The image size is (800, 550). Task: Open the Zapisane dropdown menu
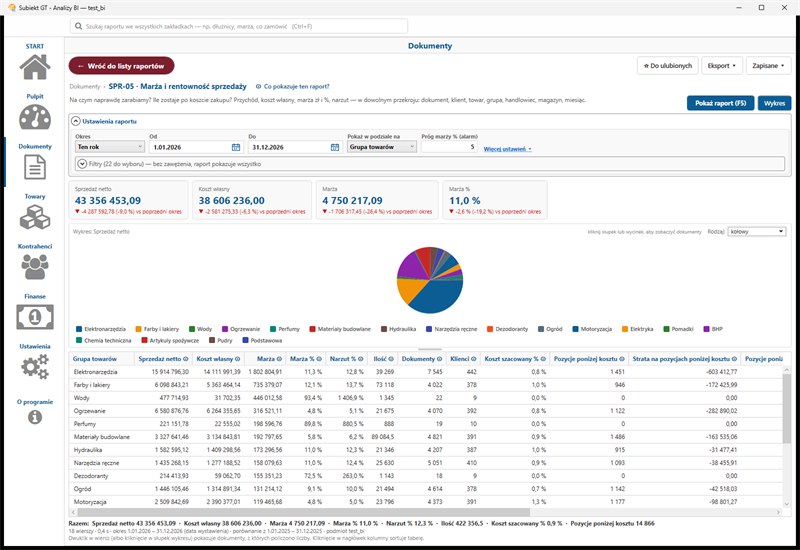(x=768, y=66)
